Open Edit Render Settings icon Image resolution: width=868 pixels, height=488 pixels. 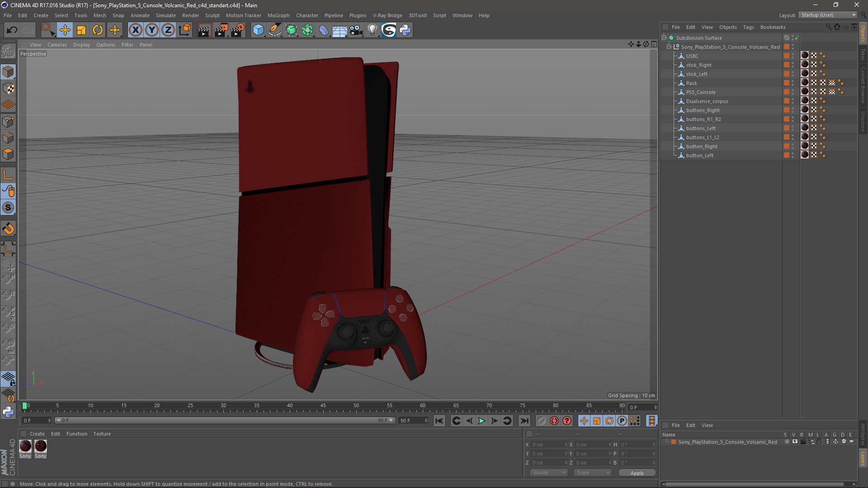(x=238, y=30)
